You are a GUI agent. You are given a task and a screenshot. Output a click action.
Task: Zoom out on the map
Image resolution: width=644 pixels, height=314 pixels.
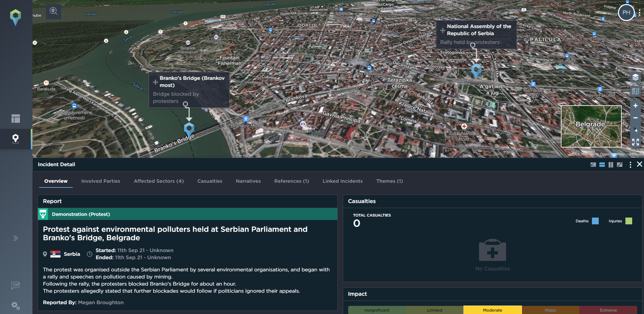[636, 118]
